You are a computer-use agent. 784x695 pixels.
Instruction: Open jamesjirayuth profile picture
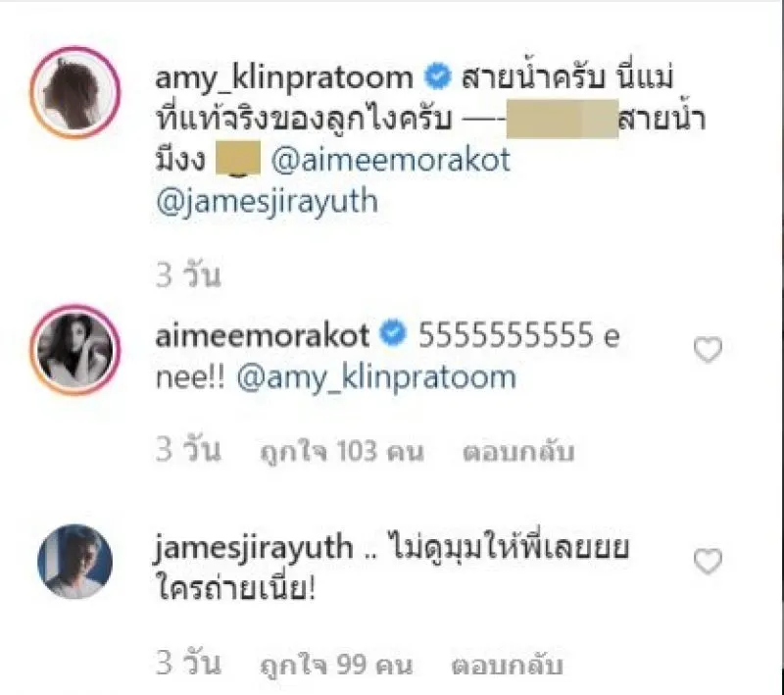tap(75, 561)
